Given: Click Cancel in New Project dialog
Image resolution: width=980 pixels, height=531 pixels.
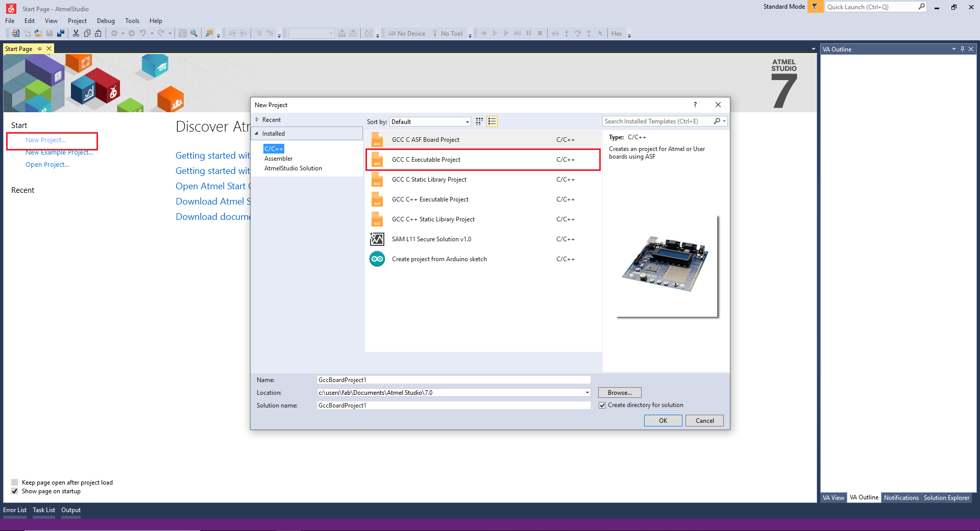Looking at the screenshot, I should coord(704,421).
